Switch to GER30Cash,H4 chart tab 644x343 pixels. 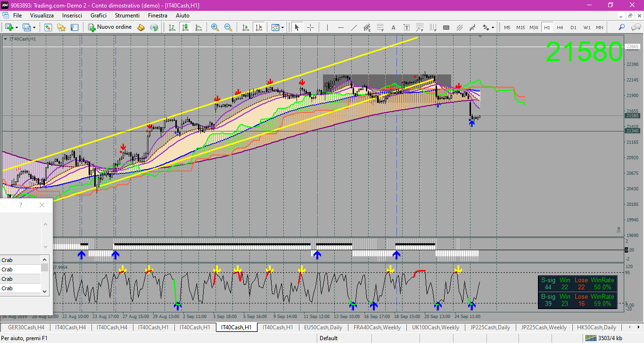[x=26, y=327]
